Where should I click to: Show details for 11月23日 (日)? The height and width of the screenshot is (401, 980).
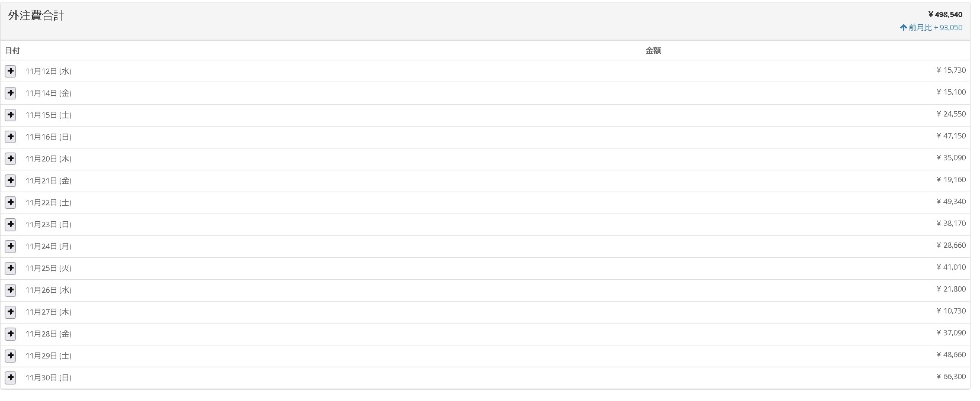pos(11,224)
